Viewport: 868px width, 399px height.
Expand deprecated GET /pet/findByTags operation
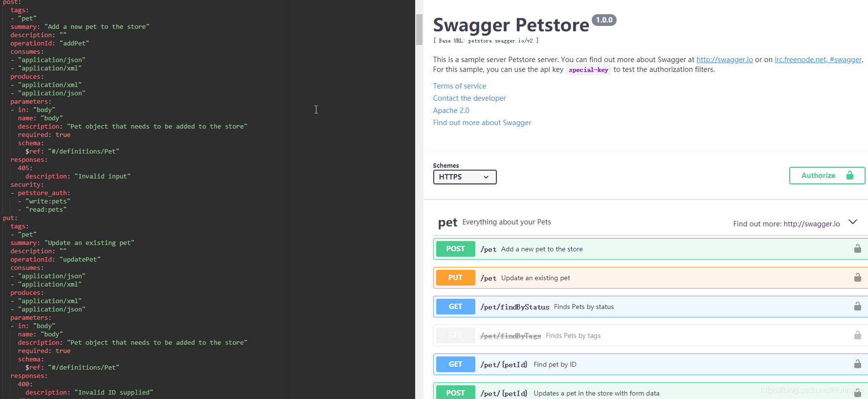coord(650,335)
